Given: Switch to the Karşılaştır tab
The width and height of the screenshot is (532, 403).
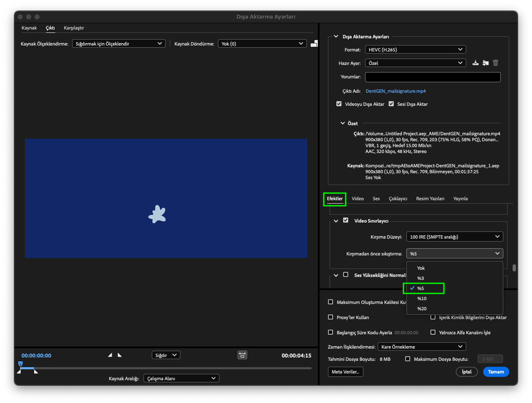Looking at the screenshot, I should coord(74,28).
